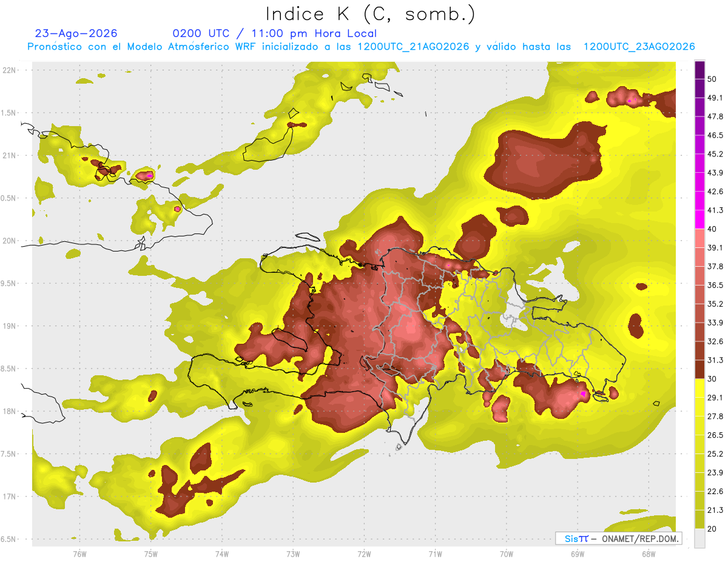
Task: Click the longitude label "76W"
Action: coord(79,554)
